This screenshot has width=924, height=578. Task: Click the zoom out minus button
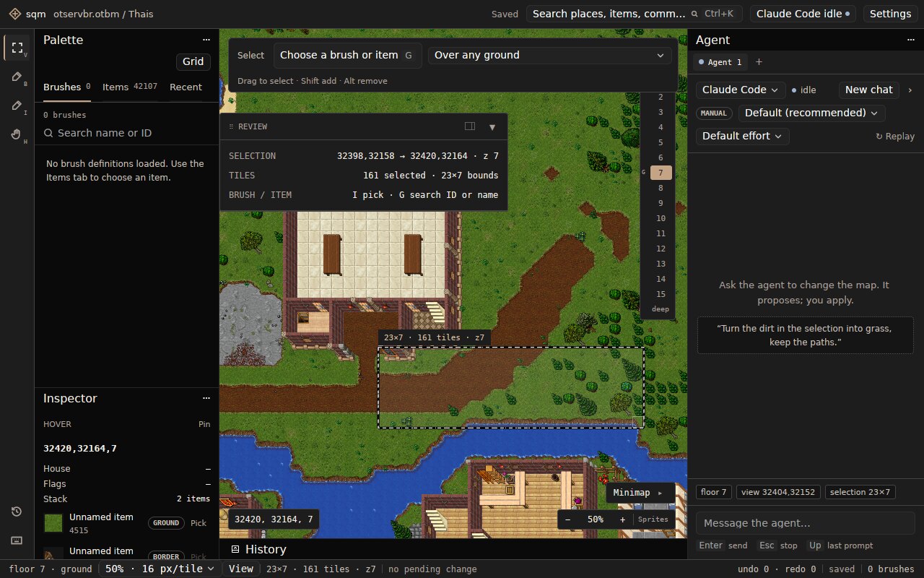567,519
